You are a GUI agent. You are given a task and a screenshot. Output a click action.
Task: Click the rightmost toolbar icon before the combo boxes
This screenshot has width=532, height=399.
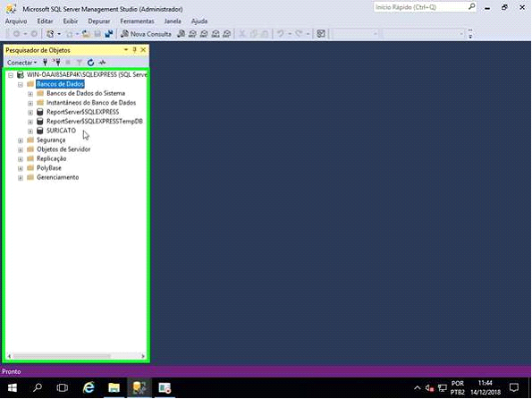[321, 34]
